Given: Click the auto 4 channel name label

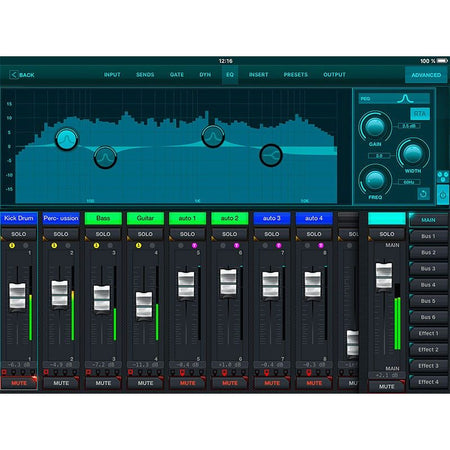Looking at the screenshot, I should pos(314,218).
